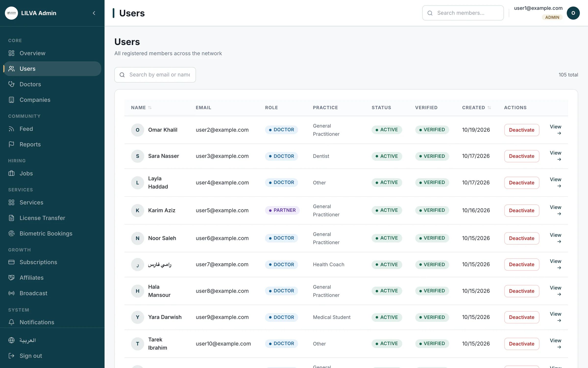Deactivate user Yara Darwish

point(521,317)
